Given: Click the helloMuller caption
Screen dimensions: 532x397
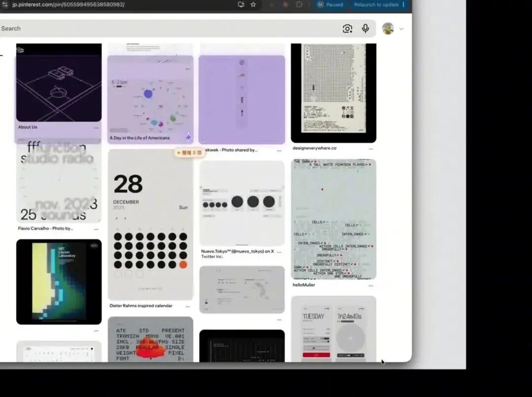Looking at the screenshot, I should coord(304,285).
